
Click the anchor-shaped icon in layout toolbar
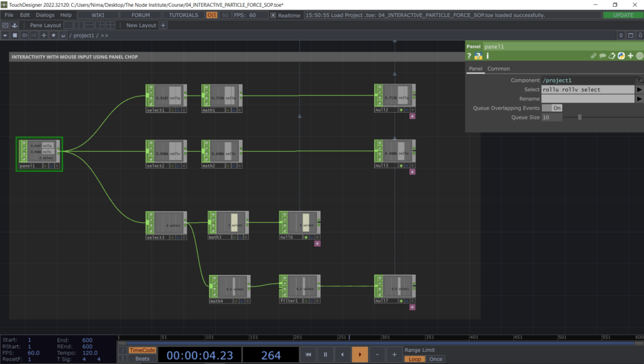pyautogui.click(x=15, y=25)
